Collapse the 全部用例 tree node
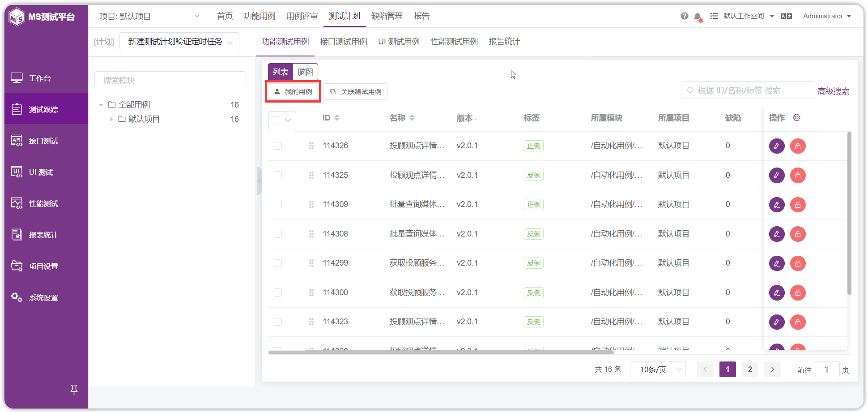 point(101,105)
